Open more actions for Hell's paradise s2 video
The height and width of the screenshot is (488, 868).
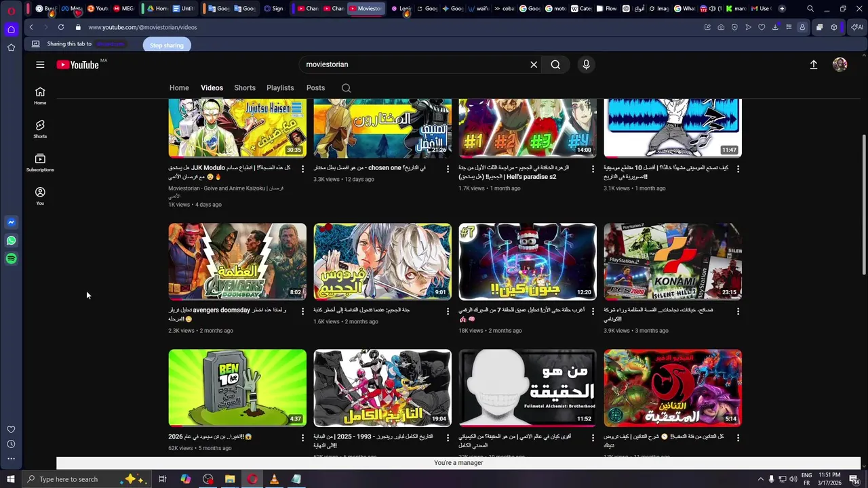point(593,169)
